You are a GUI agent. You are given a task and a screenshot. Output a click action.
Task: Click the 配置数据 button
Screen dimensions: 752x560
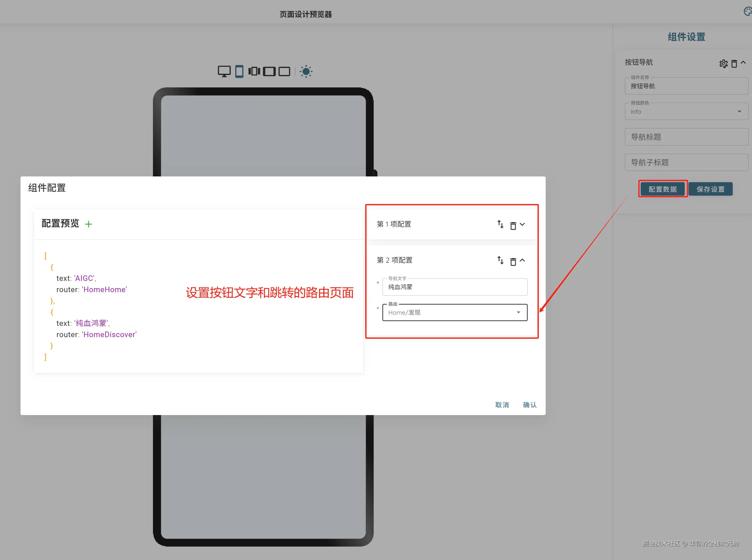coord(662,189)
